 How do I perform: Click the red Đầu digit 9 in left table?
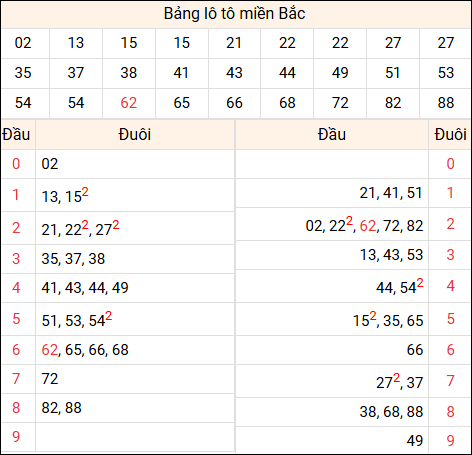pos(16,437)
